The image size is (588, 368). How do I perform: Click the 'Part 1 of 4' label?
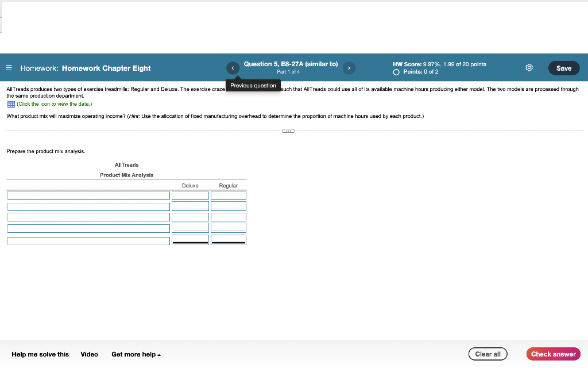(288, 72)
